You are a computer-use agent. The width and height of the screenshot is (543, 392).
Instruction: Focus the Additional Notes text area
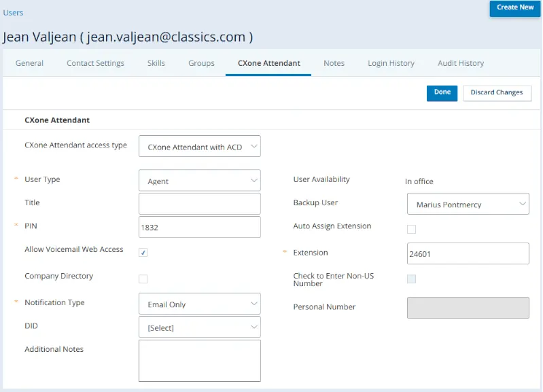tap(200, 361)
